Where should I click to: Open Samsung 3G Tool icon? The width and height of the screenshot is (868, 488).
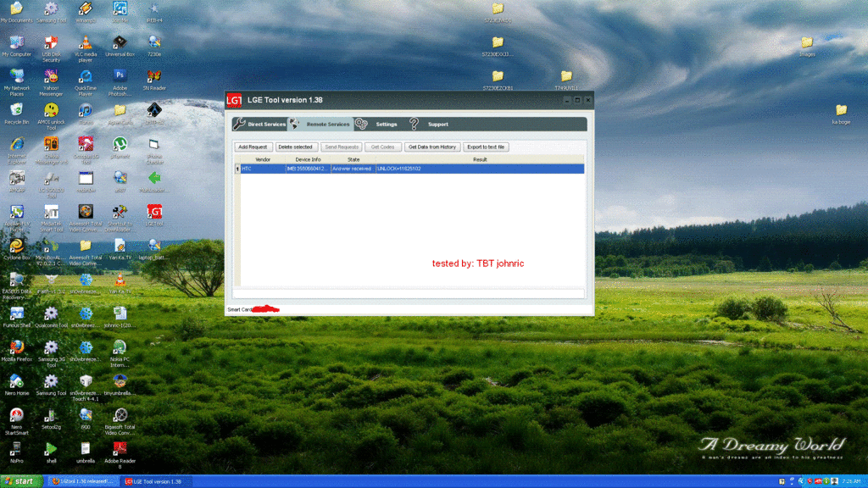pyautogui.click(x=51, y=353)
